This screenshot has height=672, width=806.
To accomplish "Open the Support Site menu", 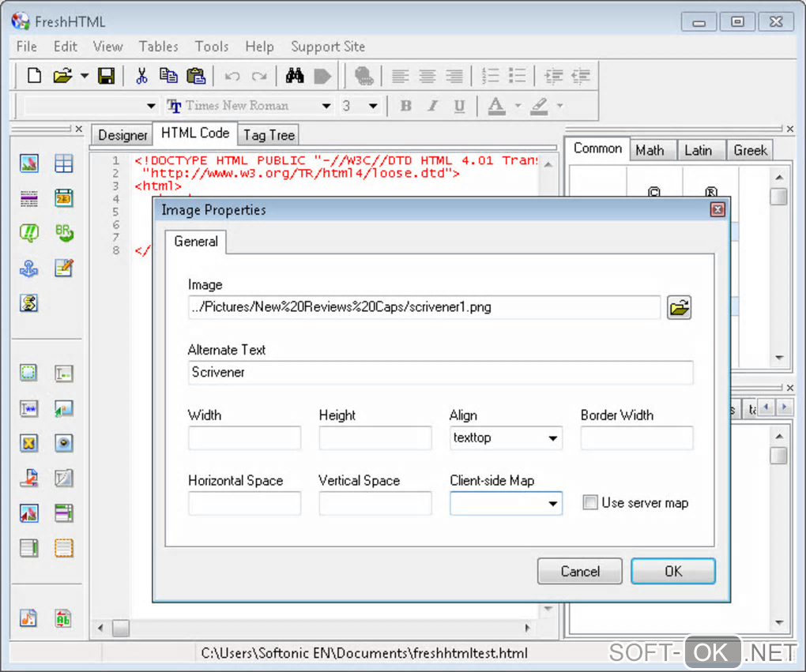I will click(x=328, y=47).
